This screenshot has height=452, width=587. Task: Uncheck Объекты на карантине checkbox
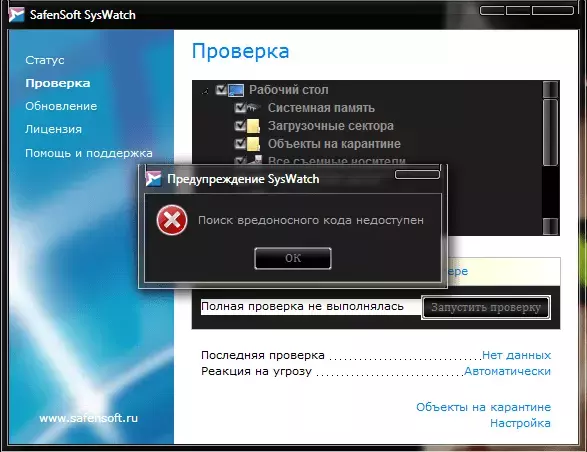click(x=240, y=144)
